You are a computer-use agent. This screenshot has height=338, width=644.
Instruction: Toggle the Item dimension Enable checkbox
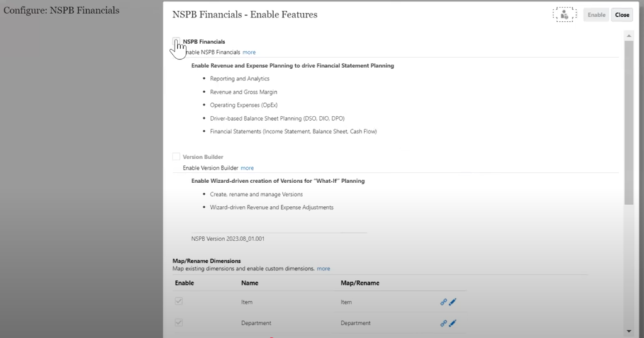click(x=179, y=302)
